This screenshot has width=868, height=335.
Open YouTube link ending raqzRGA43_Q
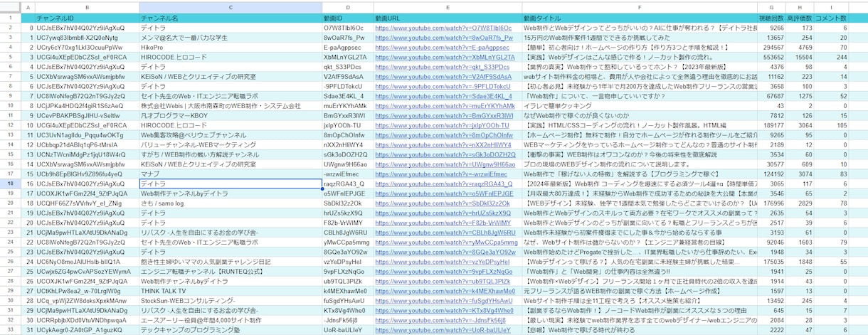[443, 184]
